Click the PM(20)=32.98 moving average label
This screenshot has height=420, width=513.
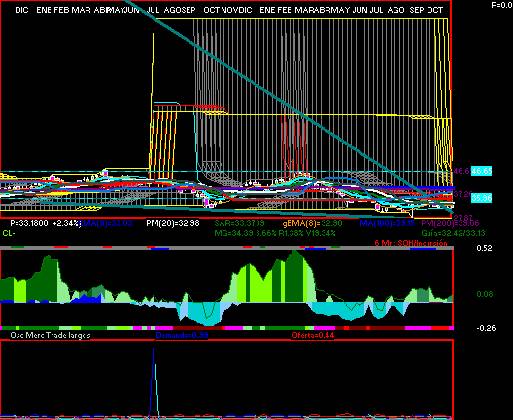(173, 223)
